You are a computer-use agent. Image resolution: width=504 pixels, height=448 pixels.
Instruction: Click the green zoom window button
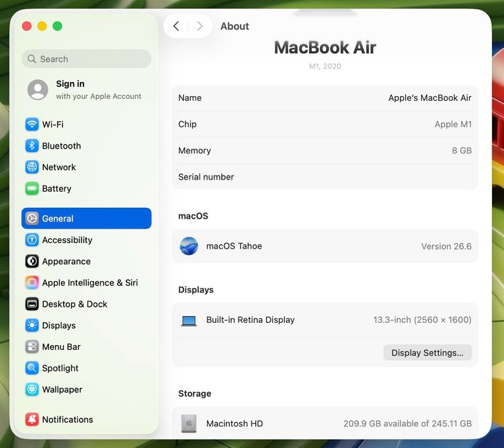[58, 26]
